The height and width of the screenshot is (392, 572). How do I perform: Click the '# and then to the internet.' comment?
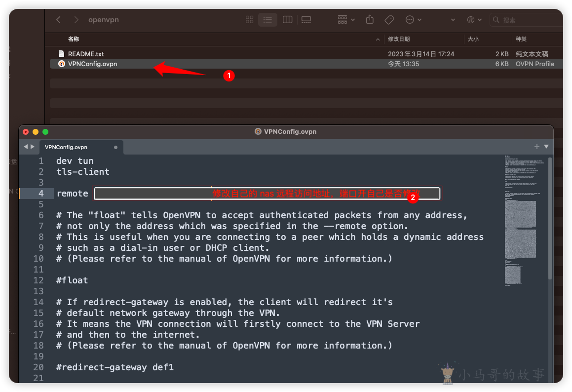click(128, 335)
